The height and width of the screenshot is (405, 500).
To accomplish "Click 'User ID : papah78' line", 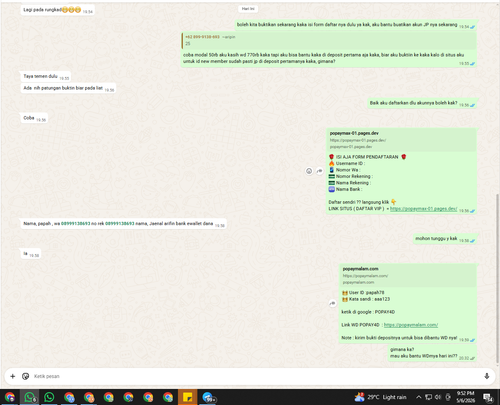I will point(363,292).
